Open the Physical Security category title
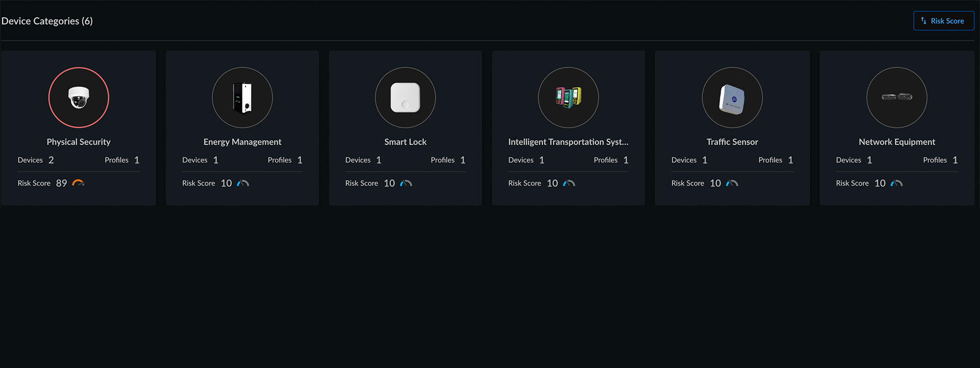 click(79, 142)
